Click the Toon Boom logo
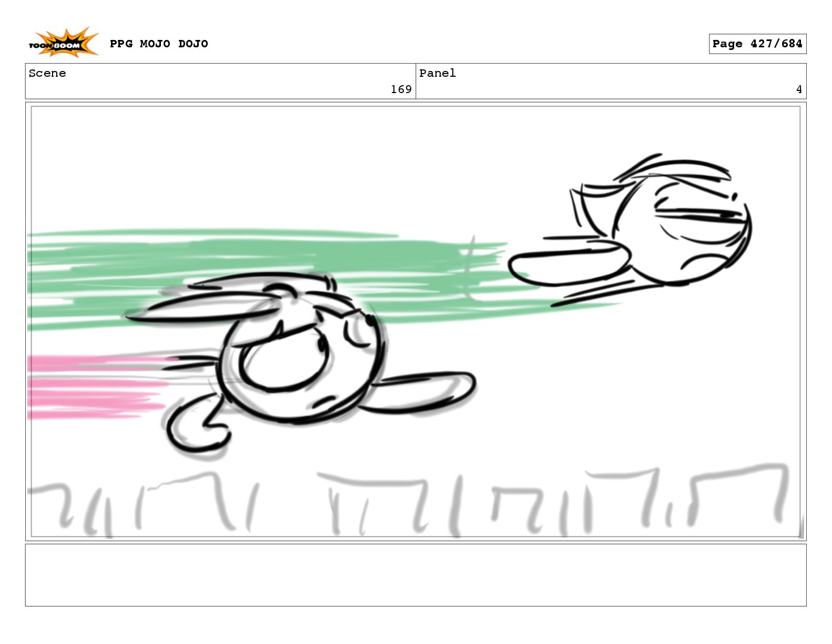832x644 pixels. (x=63, y=43)
